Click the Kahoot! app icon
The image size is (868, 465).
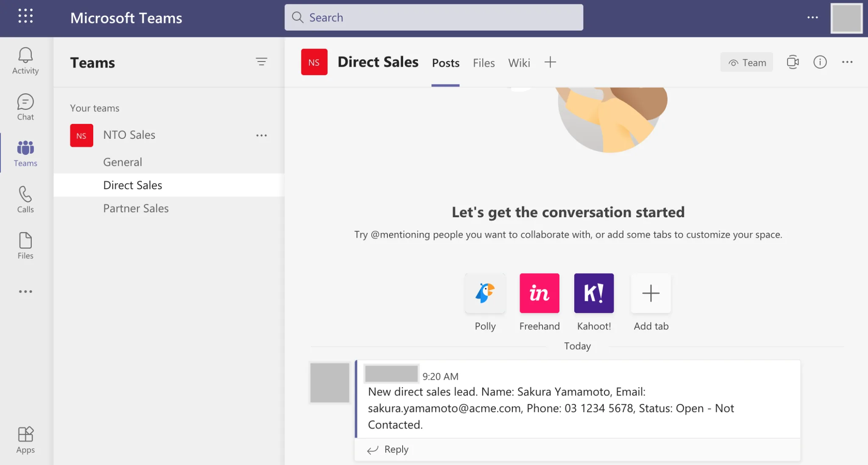(594, 293)
